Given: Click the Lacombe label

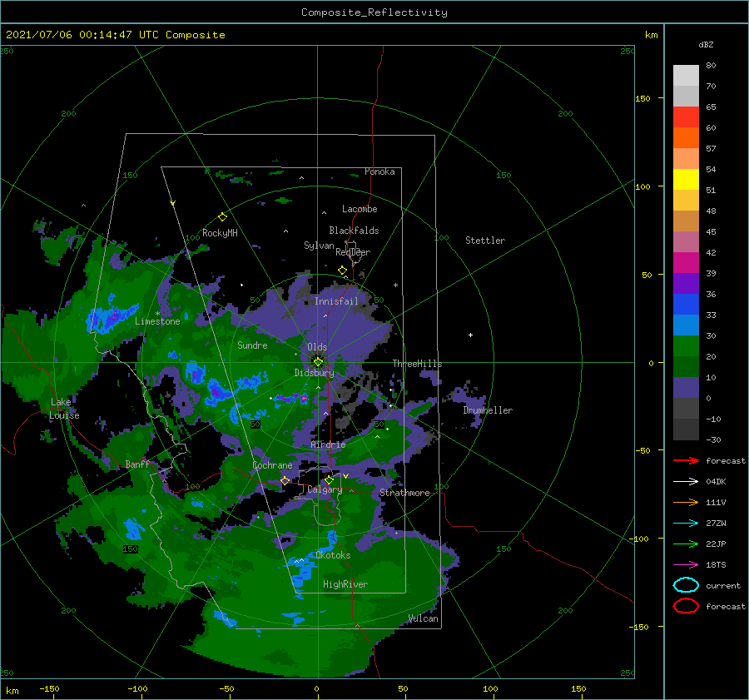Looking at the screenshot, I should pyautogui.click(x=360, y=209).
